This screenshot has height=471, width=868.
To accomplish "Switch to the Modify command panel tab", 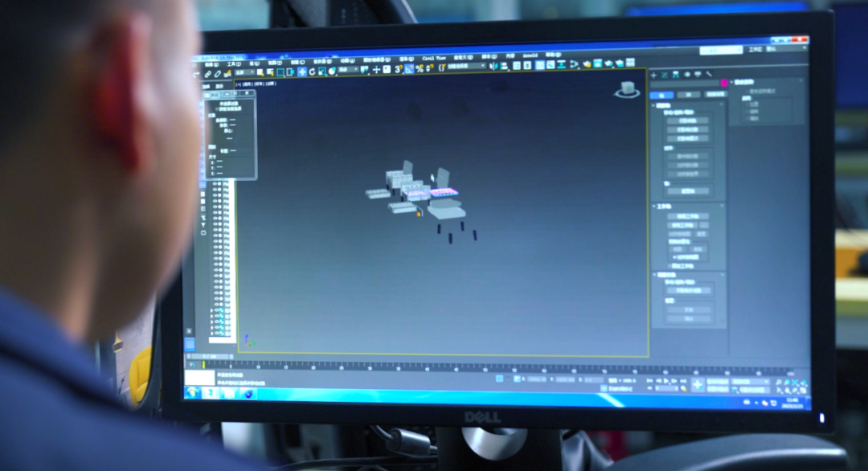I will click(665, 75).
